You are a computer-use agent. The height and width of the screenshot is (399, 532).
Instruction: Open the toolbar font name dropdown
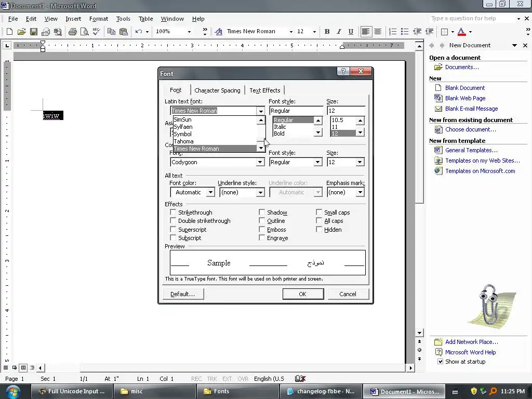tap(291, 32)
